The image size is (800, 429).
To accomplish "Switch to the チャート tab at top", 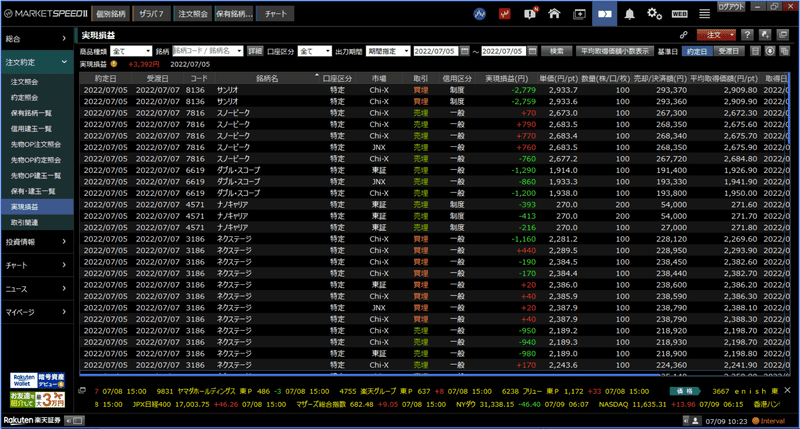I will pos(276,14).
